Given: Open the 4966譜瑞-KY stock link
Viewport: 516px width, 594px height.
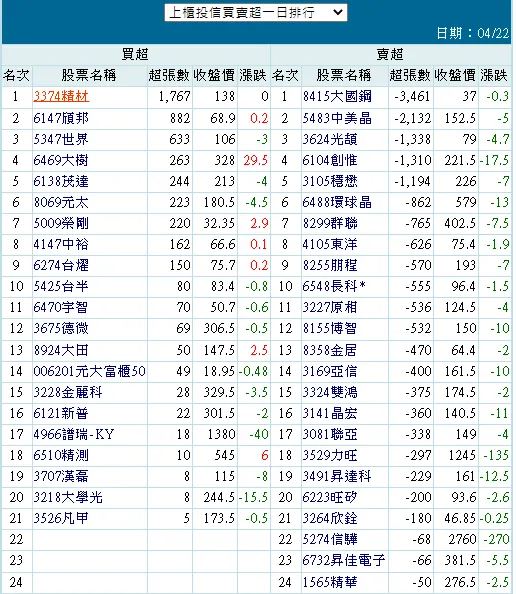Looking at the screenshot, I should coord(73,435).
